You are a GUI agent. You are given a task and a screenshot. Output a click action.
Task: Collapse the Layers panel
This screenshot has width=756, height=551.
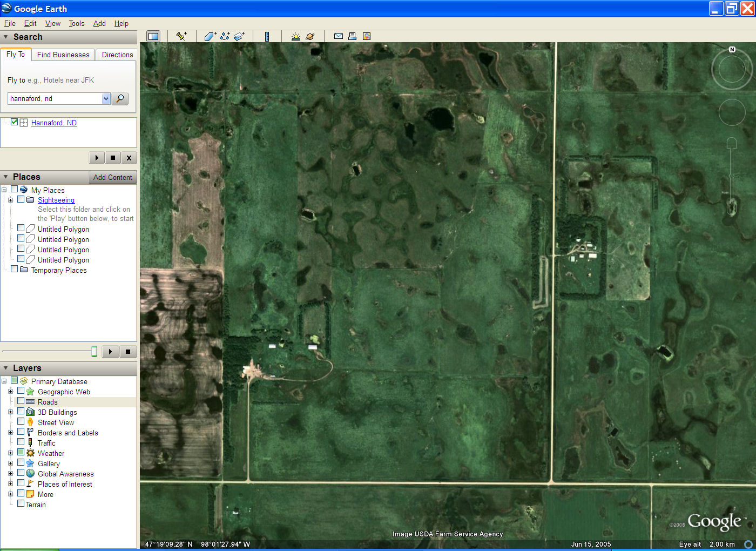point(6,368)
